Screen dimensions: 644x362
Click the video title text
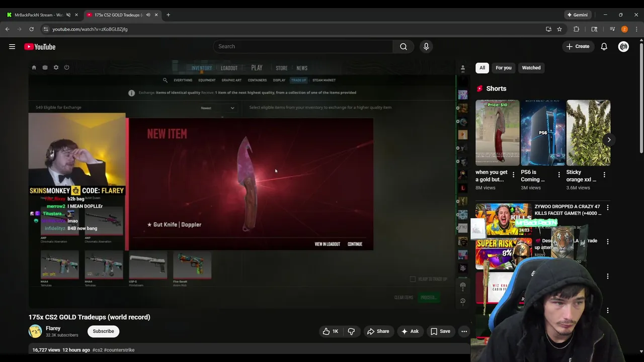tap(90, 317)
